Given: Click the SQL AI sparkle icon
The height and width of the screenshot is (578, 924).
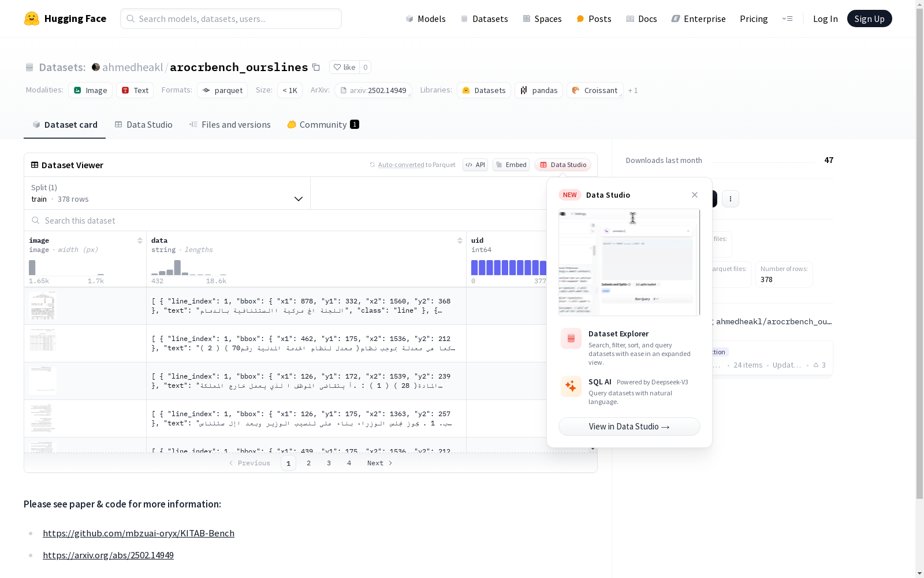Looking at the screenshot, I should tap(571, 386).
